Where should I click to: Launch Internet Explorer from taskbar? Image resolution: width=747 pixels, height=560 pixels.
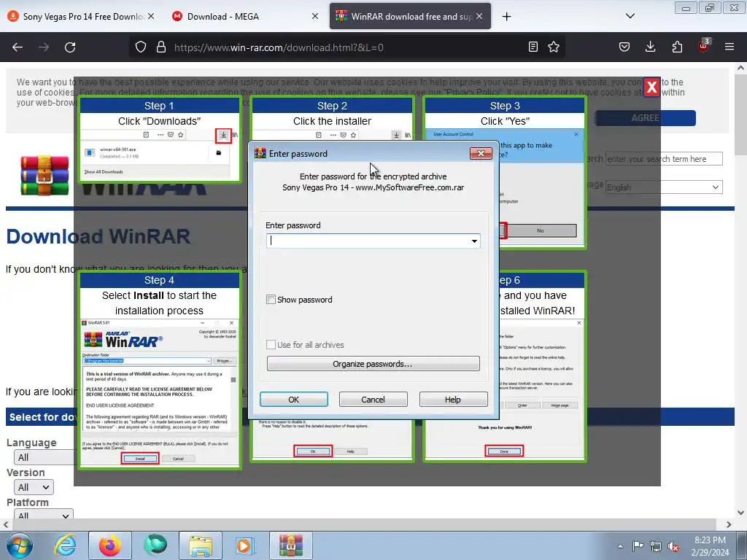tap(65, 545)
